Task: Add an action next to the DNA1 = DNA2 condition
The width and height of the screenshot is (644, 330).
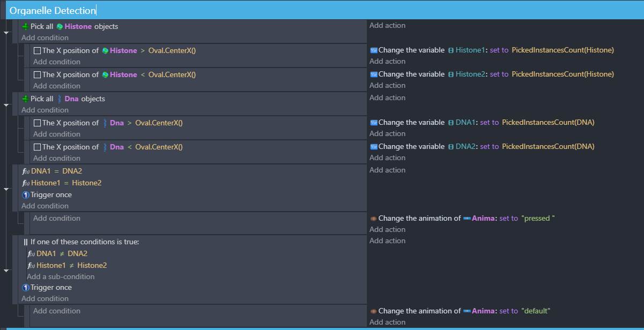Action: 387,170
